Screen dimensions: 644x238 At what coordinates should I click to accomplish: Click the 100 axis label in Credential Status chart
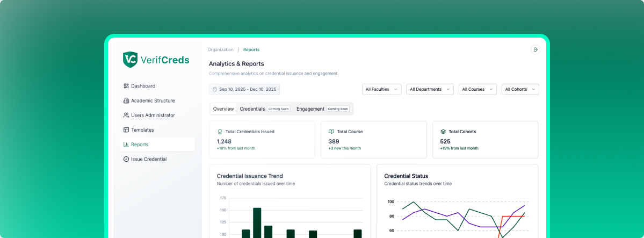390,202
